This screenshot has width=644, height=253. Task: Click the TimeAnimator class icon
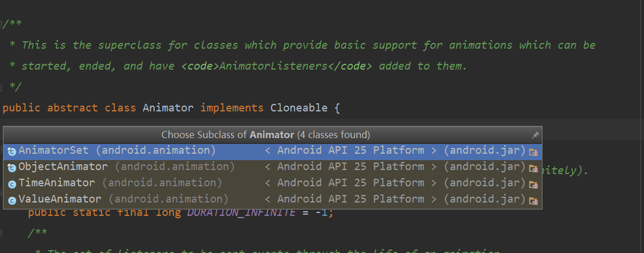click(12, 185)
